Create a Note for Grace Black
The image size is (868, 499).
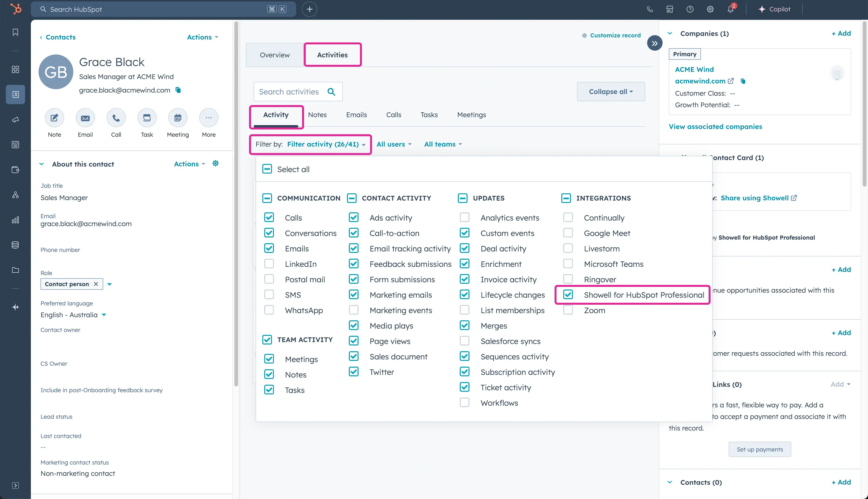point(54,118)
